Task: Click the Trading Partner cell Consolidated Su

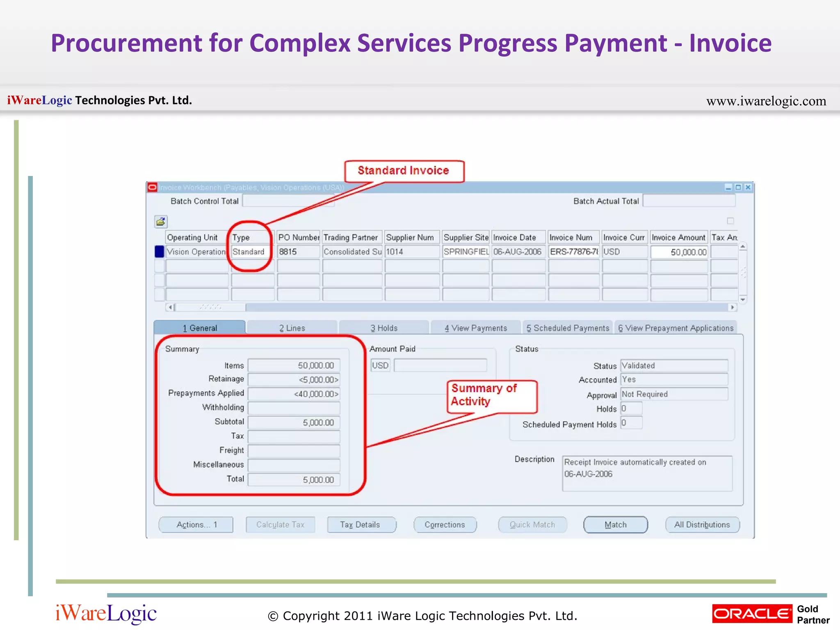Action: pyautogui.click(x=352, y=251)
